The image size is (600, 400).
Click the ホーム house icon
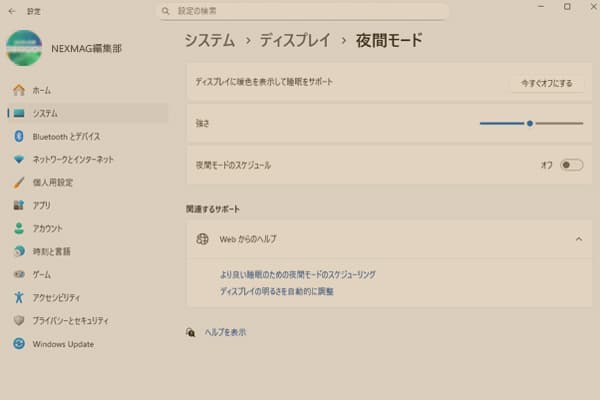19,90
